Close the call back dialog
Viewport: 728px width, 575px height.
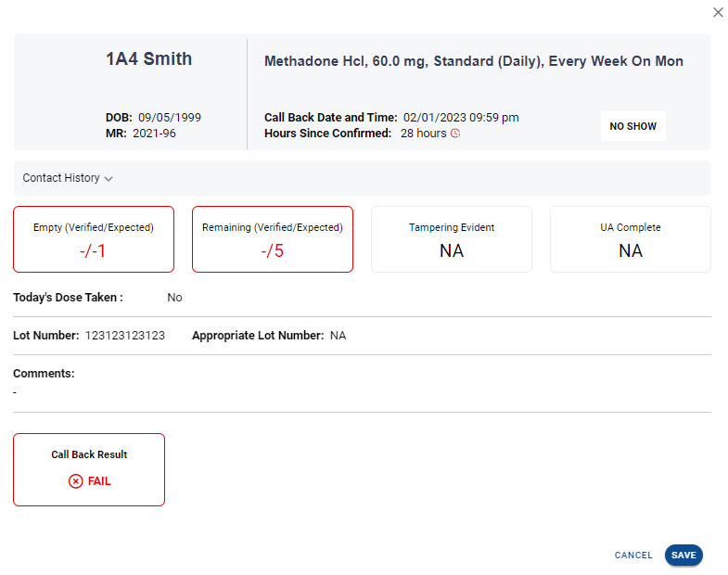point(718,12)
